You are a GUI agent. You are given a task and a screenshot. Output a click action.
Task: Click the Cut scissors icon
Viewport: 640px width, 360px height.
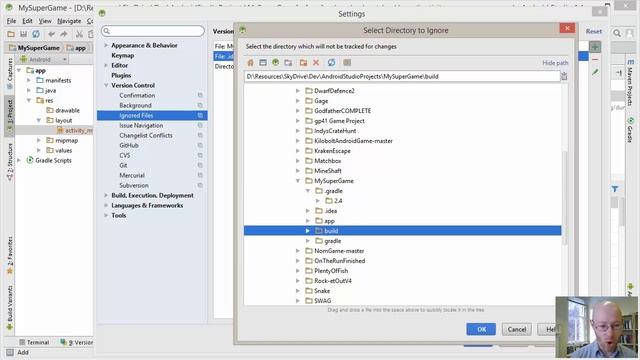[x=79, y=34]
